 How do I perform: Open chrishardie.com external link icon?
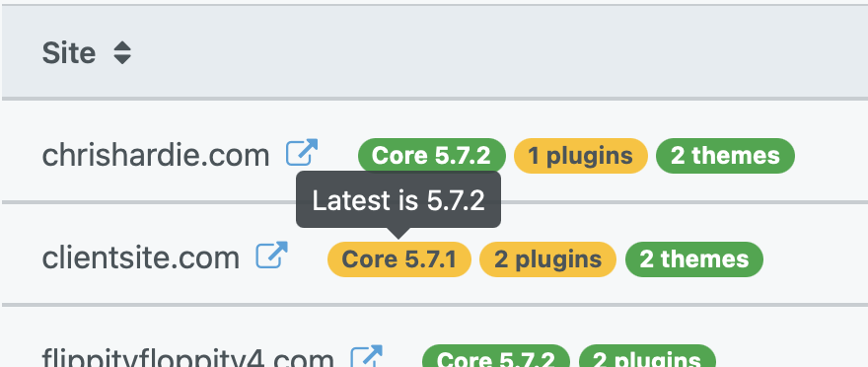point(302,152)
